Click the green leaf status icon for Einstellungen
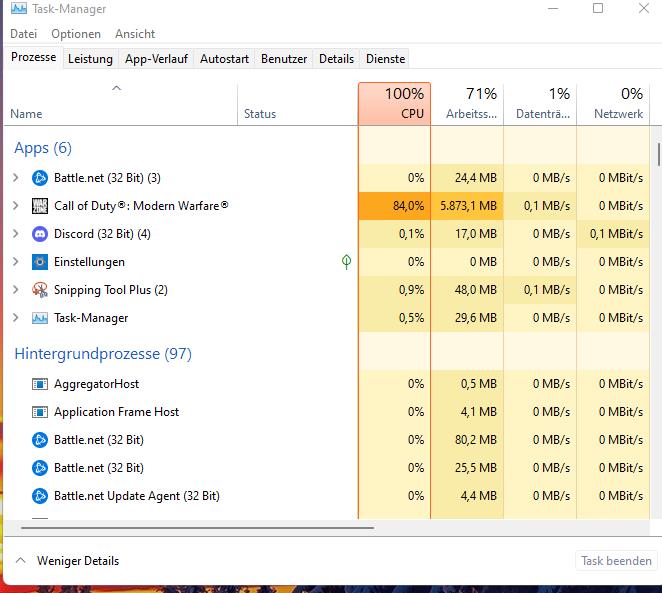 click(346, 262)
